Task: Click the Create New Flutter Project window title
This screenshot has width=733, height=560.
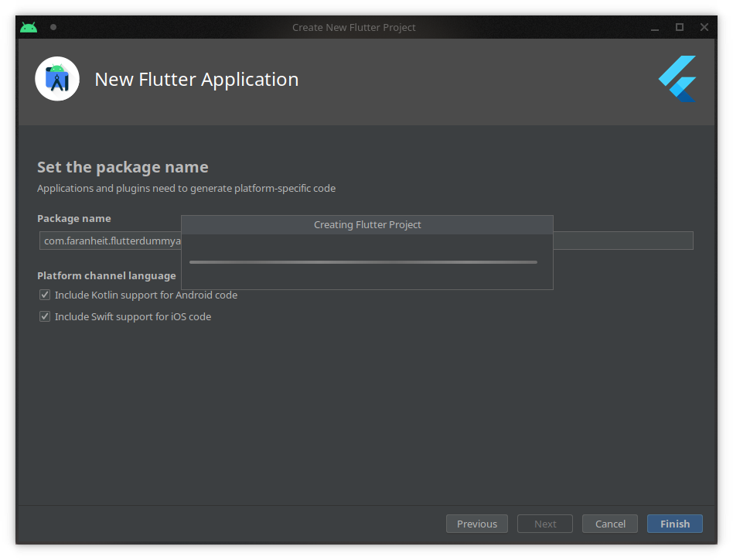Action: coord(354,28)
